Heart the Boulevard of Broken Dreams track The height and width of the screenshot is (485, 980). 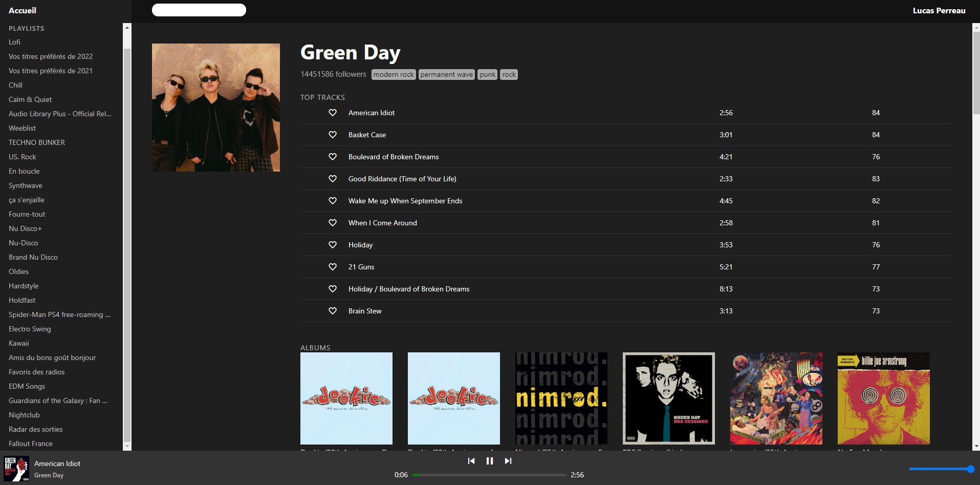pos(333,157)
